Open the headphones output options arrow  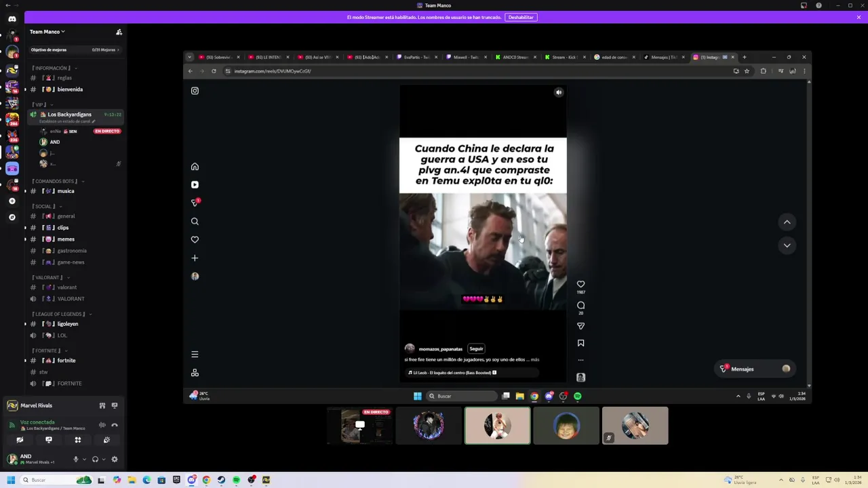click(103, 460)
